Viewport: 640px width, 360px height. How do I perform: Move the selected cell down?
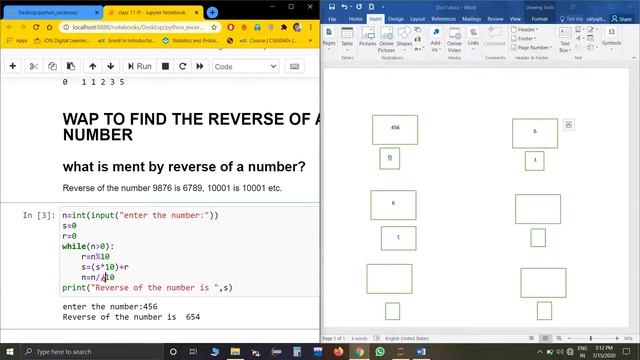111,66
